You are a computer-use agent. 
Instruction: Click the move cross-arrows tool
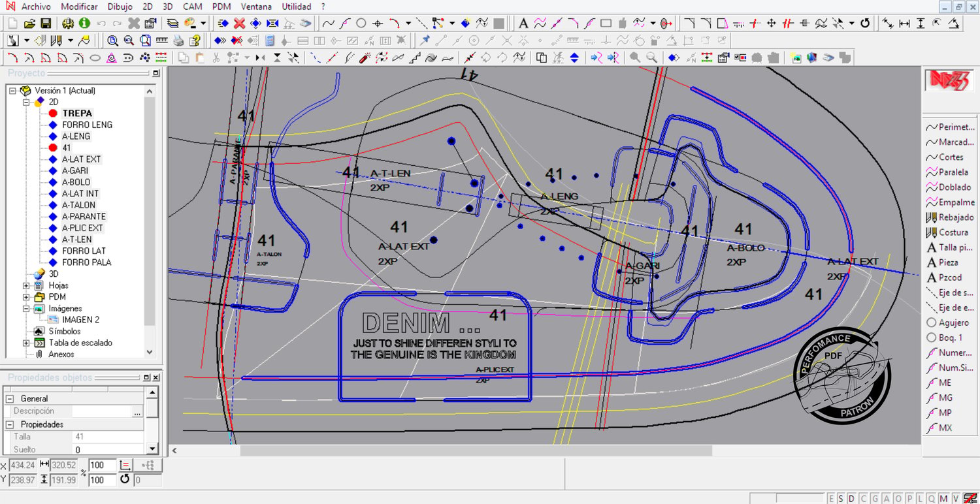(772, 24)
